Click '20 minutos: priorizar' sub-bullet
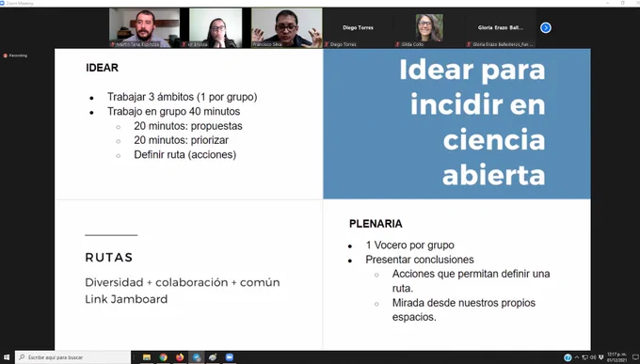The image size is (640, 364). (182, 140)
